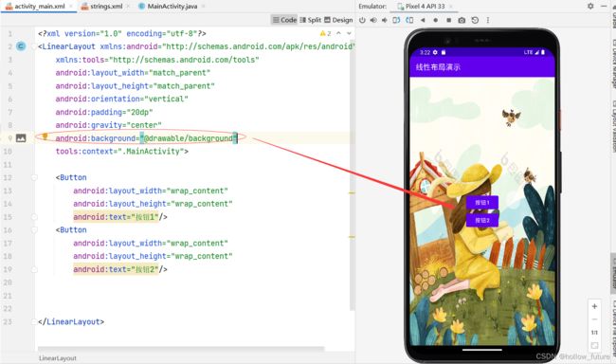Close the activity_main.xml tab
The image size is (616, 364).
pos(71,7)
